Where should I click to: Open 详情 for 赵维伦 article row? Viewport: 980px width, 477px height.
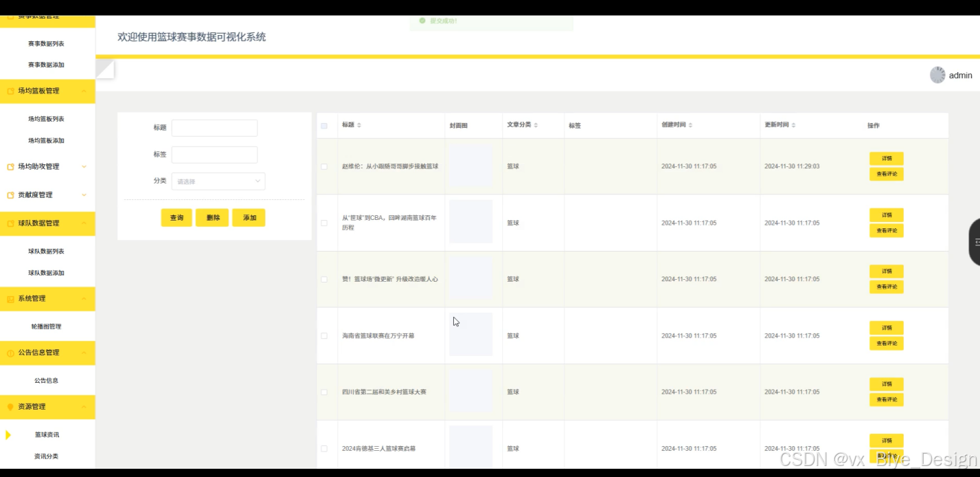[887, 158]
